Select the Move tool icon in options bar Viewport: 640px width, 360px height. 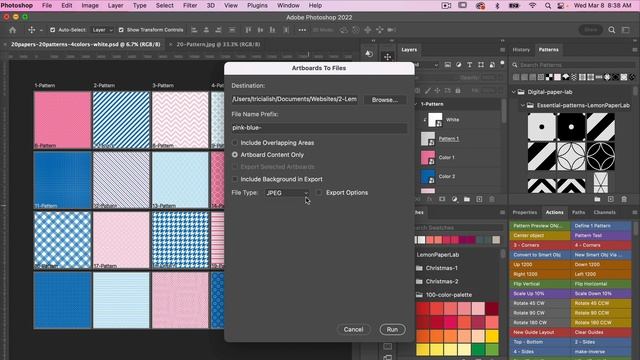[31, 30]
